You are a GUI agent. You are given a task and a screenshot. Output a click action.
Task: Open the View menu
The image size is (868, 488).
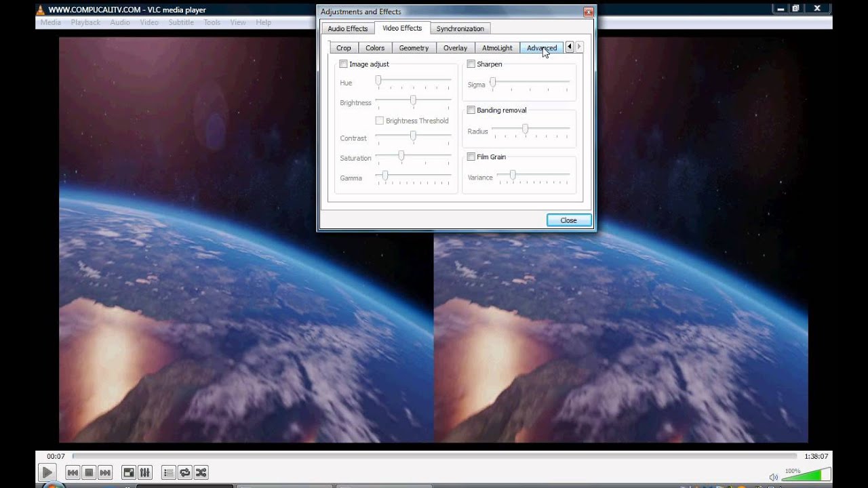(238, 22)
